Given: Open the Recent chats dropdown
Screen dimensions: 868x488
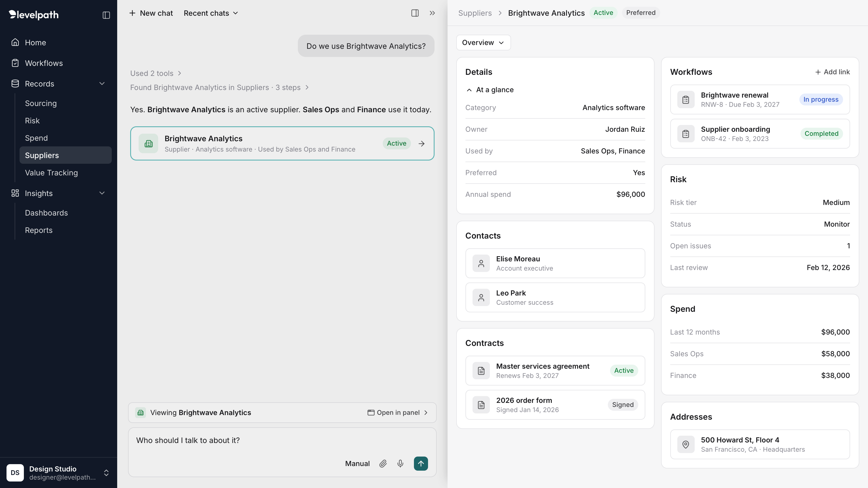Looking at the screenshot, I should click(x=211, y=13).
